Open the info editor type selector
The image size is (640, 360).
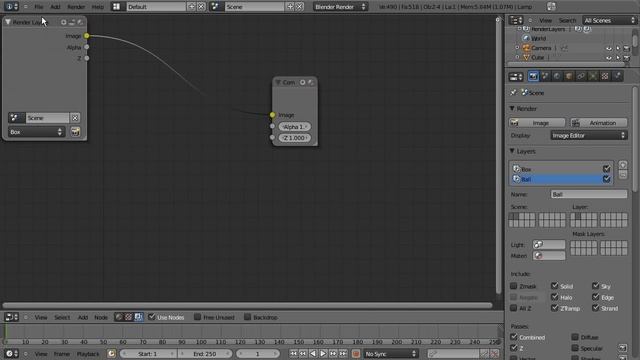pos(11,7)
